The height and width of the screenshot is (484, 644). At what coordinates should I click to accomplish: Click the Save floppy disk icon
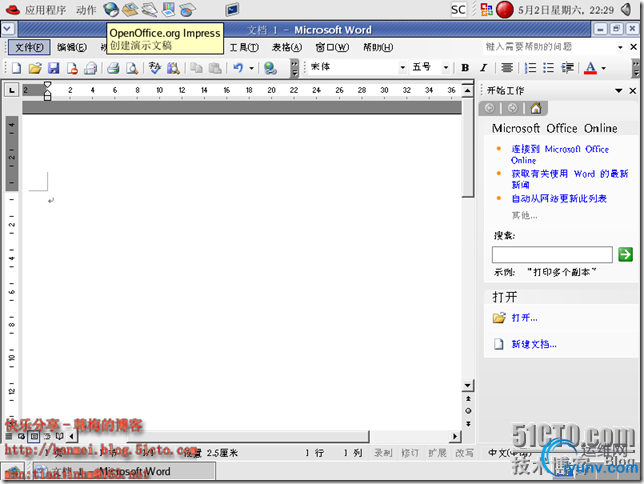[x=53, y=68]
